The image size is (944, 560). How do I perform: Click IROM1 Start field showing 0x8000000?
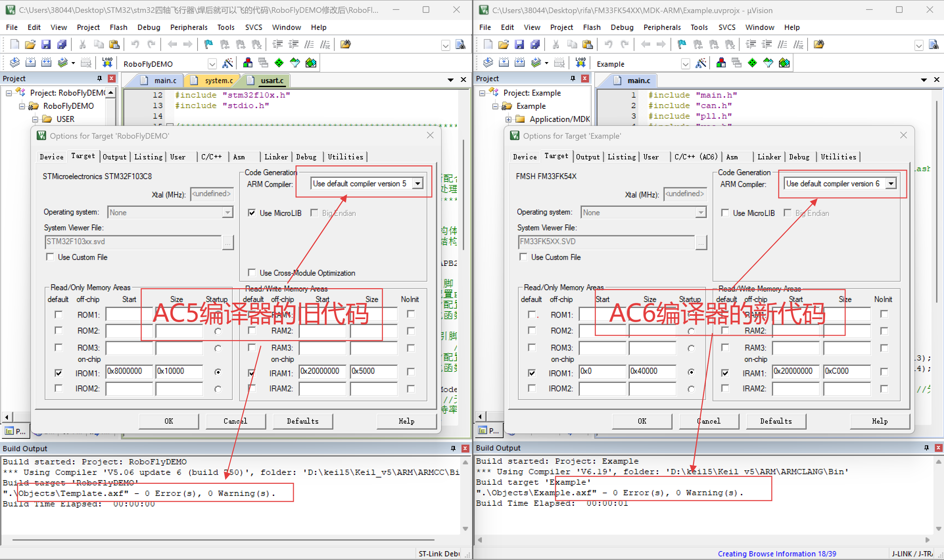coord(129,371)
